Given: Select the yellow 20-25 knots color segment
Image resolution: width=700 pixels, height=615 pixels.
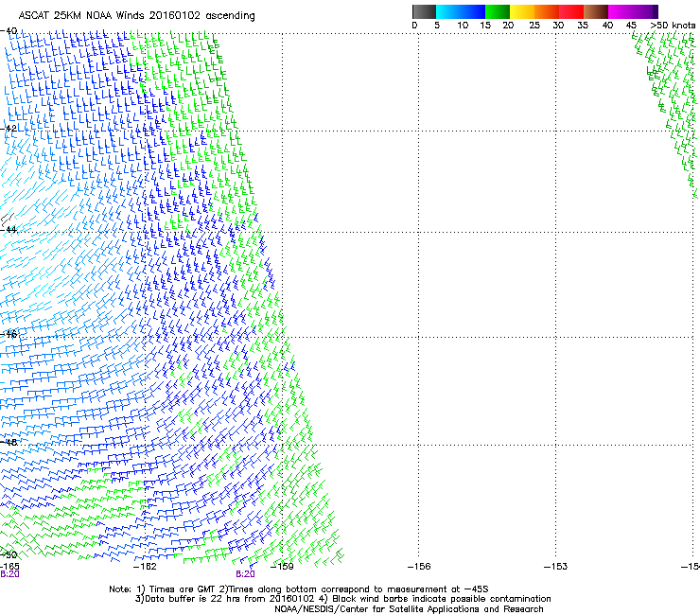Looking at the screenshot, I should point(522,11).
